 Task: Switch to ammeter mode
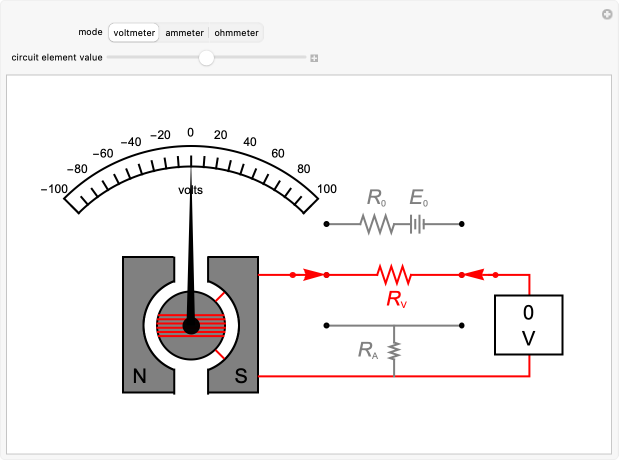[184, 33]
